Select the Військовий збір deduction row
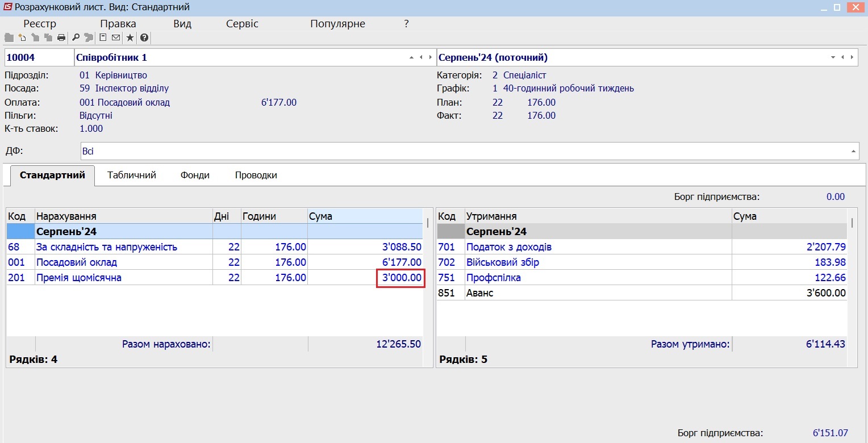868x443 pixels. [x=642, y=262]
